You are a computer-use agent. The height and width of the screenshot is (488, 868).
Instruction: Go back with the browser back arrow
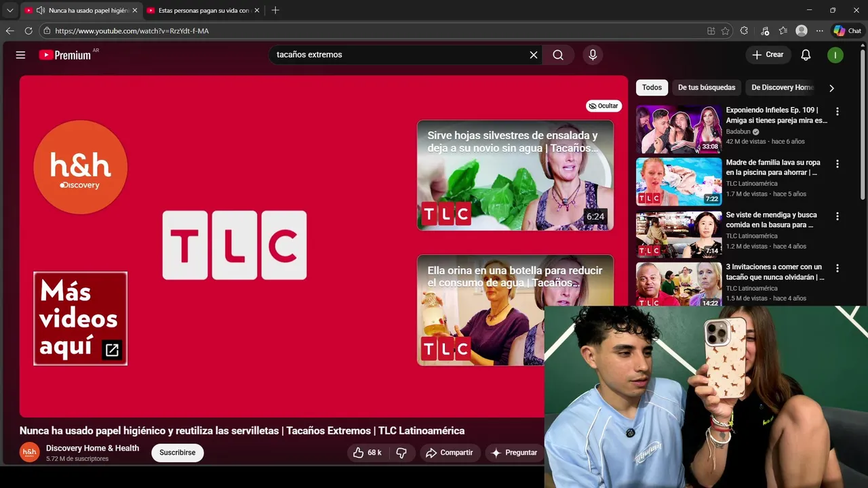click(9, 30)
